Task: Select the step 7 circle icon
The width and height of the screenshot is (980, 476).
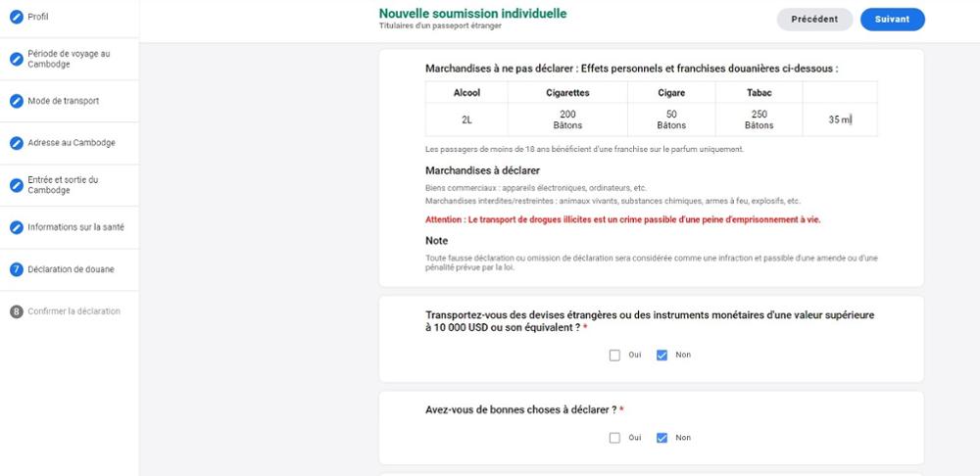Action: coord(17,270)
